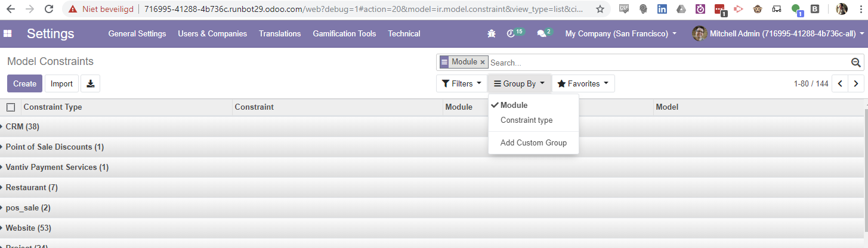
Task: Bookmark this page with star icon
Action: pyautogui.click(x=600, y=9)
